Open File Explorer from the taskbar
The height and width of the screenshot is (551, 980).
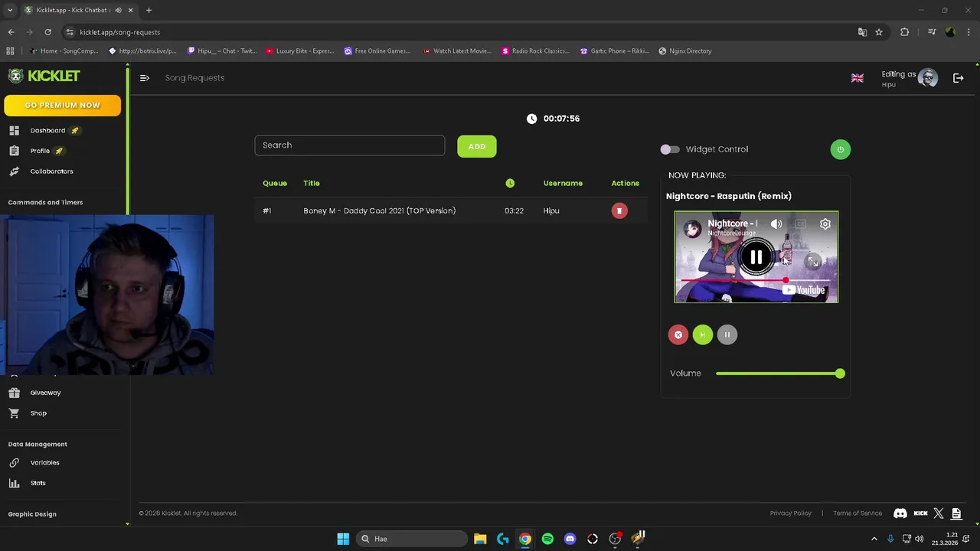[480, 539]
